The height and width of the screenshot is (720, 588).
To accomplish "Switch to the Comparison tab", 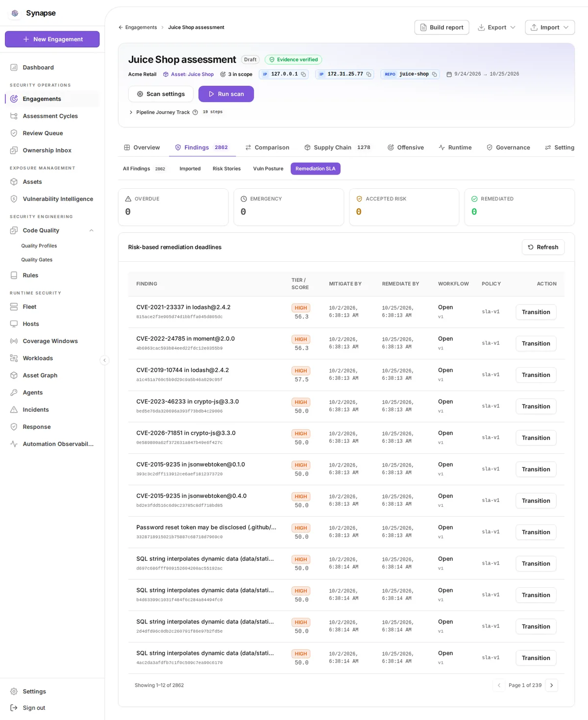I will coord(267,148).
